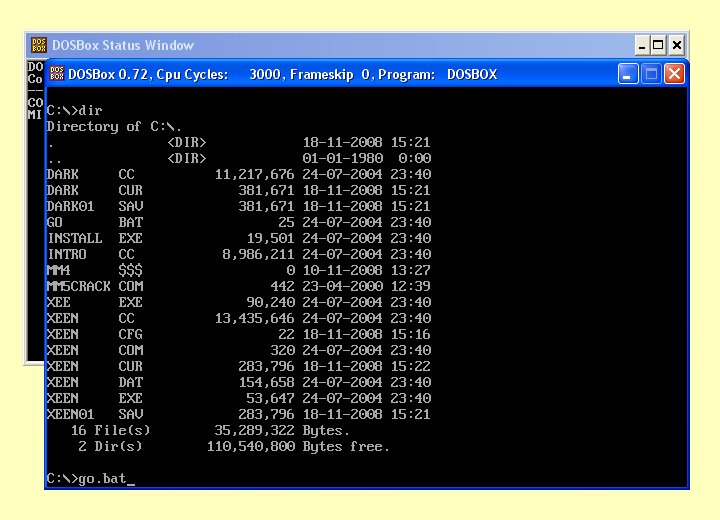The width and height of the screenshot is (720, 520).
Task: Click the MM4 $$$ file row
Action: (239, 270)
